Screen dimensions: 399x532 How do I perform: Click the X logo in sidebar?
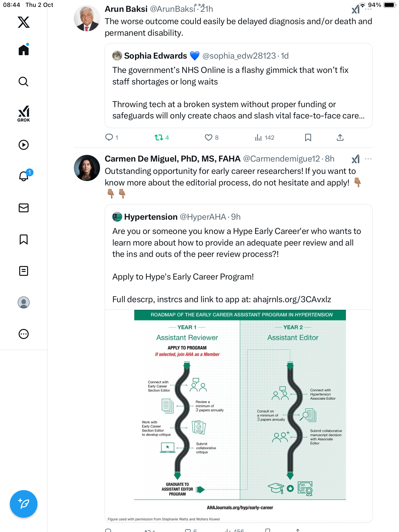click(24, 22)
